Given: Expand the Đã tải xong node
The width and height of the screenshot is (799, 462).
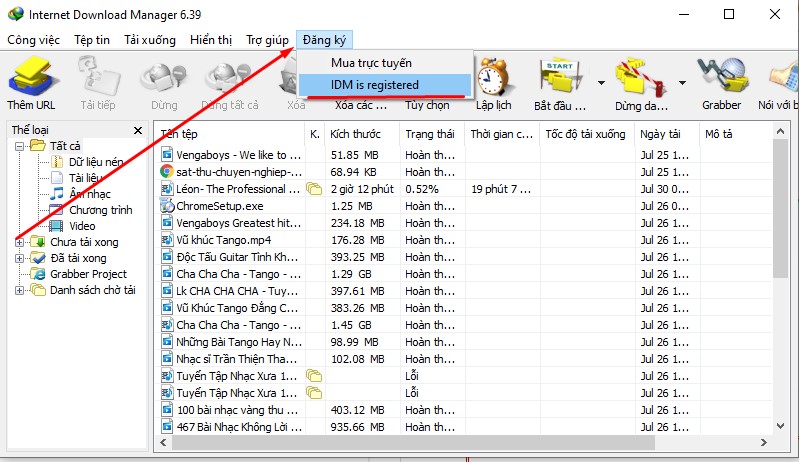Looking at the screenshot, I should coord(19,258).
